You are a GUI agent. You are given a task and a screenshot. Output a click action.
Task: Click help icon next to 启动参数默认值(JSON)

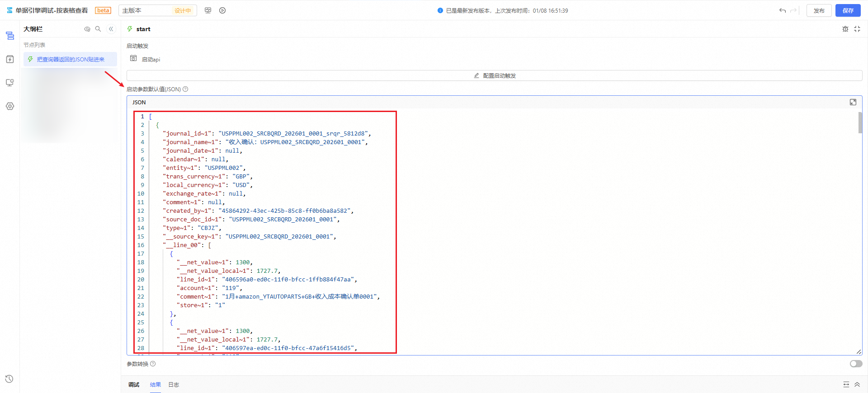click(x=185, y=89)
